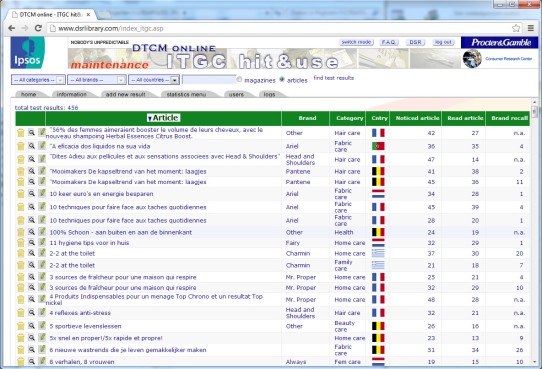This screenshot has width=542, height=369.
Task: View details of '10 keer euro's en energie besparen'
Action: [x=31, y=193]
